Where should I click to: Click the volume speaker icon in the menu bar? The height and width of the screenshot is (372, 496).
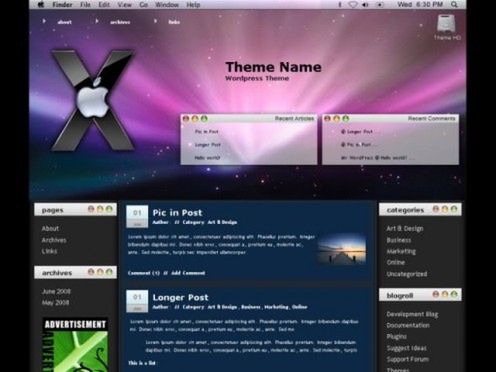[x=365, y=5]
